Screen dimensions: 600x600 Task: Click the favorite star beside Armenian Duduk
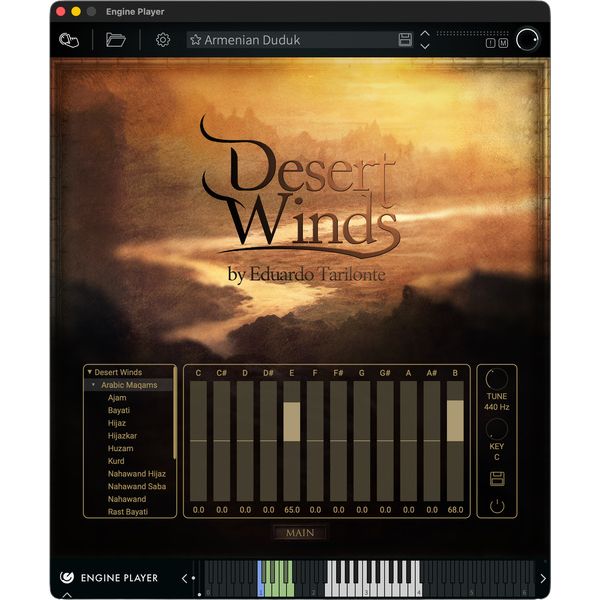(x=196, y=40)
